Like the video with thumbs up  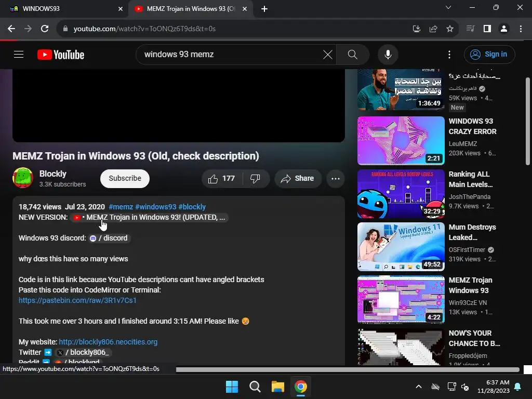(x=222, y=179)
